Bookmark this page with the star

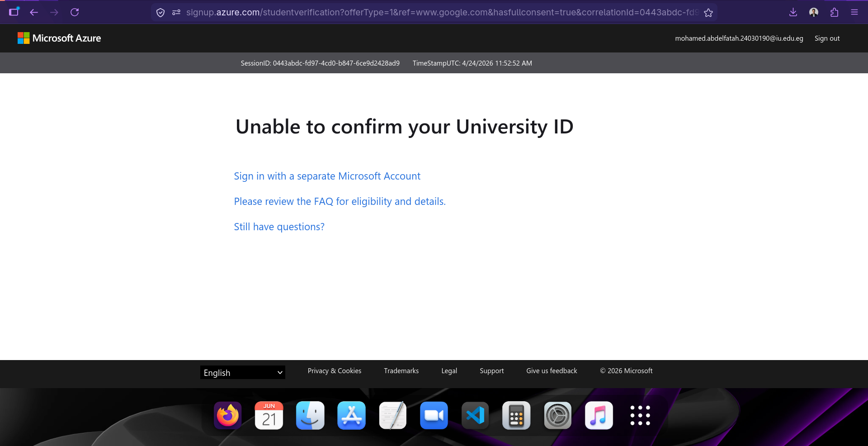(708, 13)
